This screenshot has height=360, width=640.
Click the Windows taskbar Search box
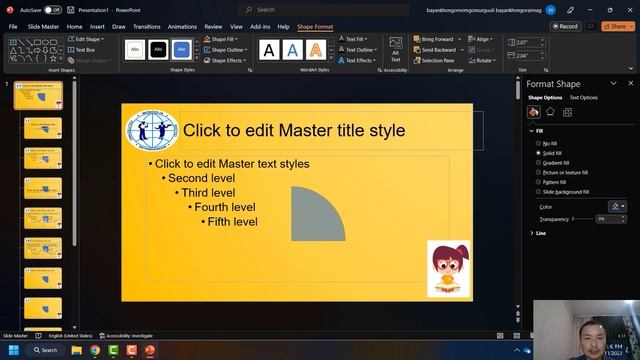coord(45,350)
